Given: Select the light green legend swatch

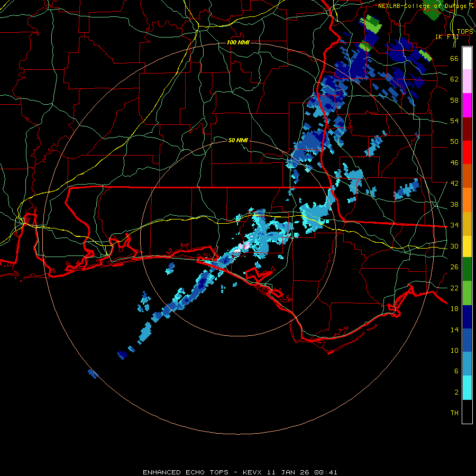Looking at the screenshot, I should [467, 293].
